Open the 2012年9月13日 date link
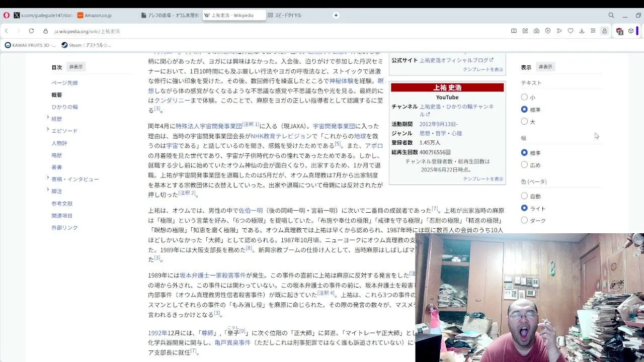644x362 pixels. pyautogui.click(x=438, y=124)
